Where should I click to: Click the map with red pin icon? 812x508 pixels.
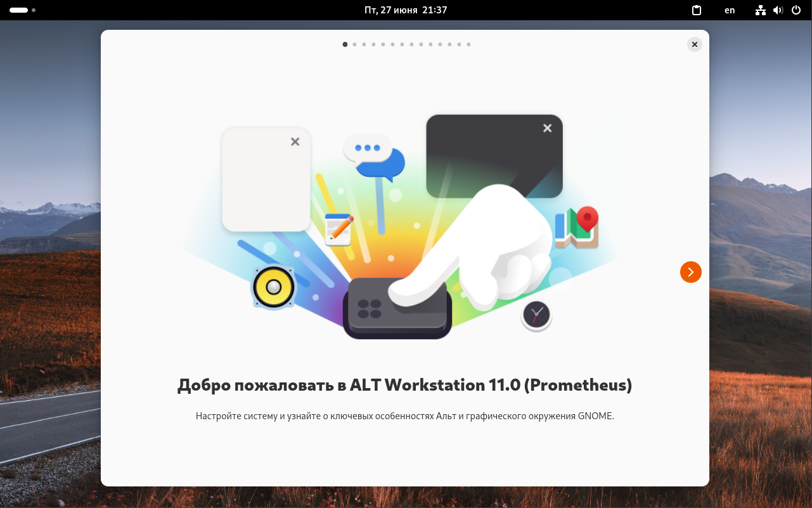[x=577, y=227]
